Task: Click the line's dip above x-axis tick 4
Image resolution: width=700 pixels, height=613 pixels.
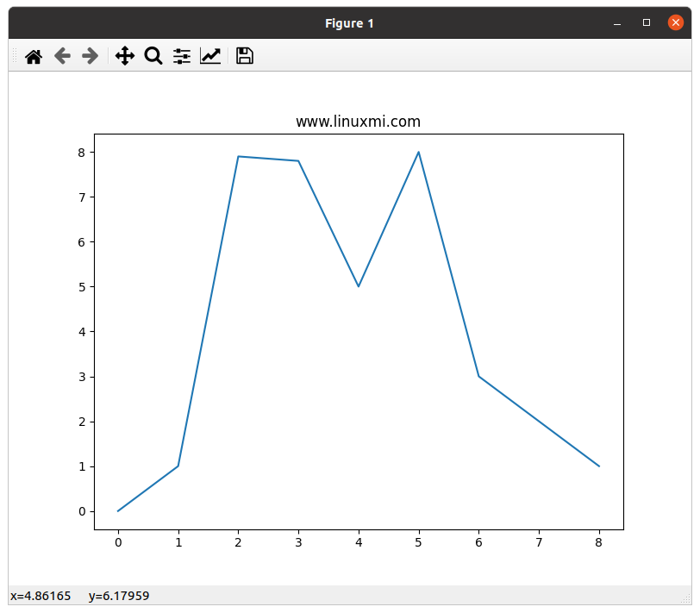Action: point(359,286)
